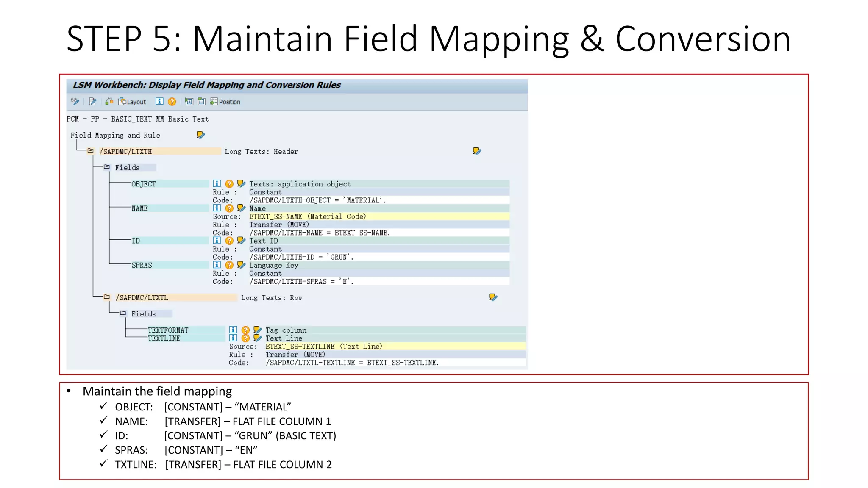
Task: Collapse the /SAPDMC/LTXTL tree node
Action: [107, 297]
